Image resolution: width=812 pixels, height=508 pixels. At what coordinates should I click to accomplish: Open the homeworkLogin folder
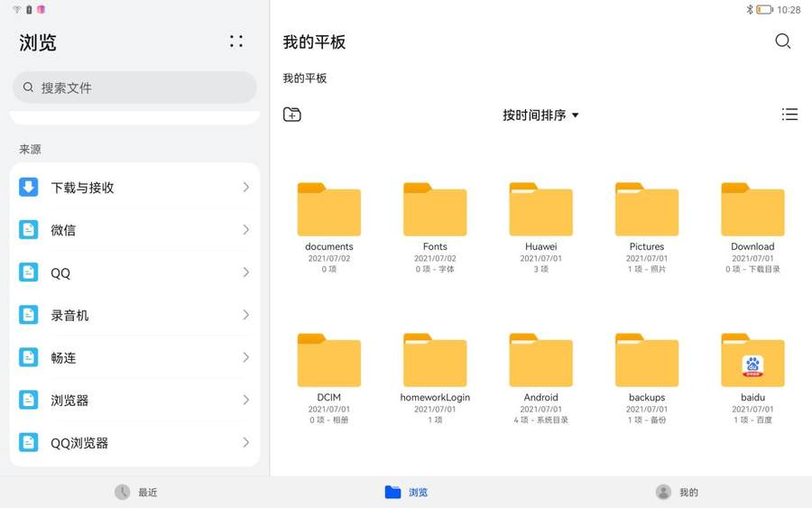click(435, 361)
